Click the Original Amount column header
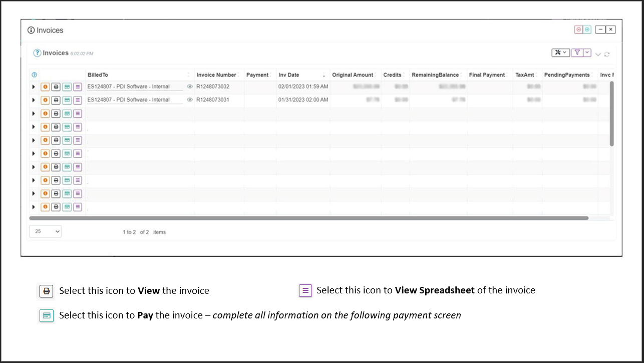The width and height of the screenshot is (644, 363). (353, 75)
